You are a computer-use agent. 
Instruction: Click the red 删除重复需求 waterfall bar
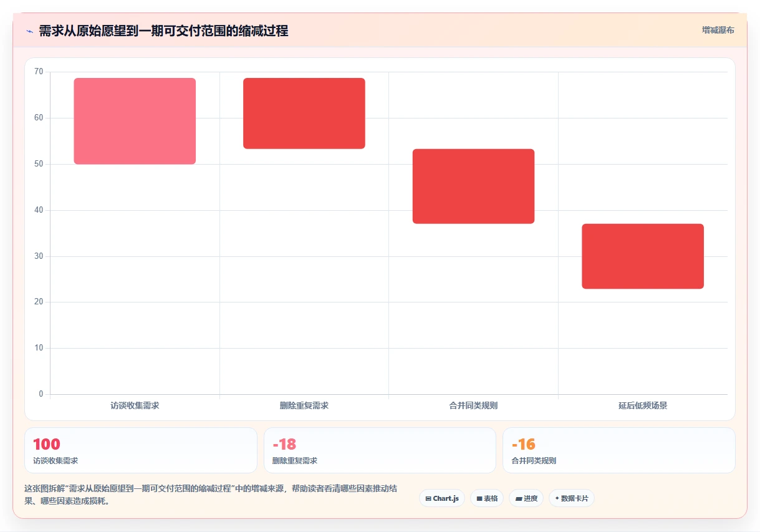click(304, 114)
